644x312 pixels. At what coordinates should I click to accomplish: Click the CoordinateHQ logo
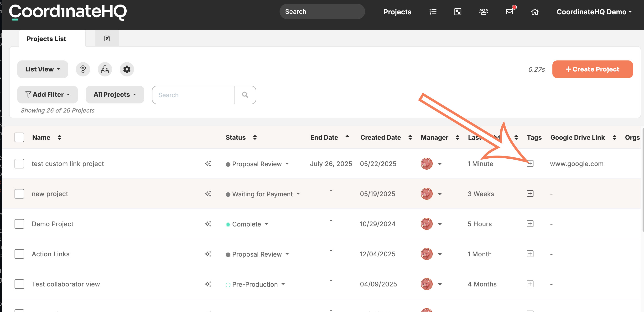point(68,12)
